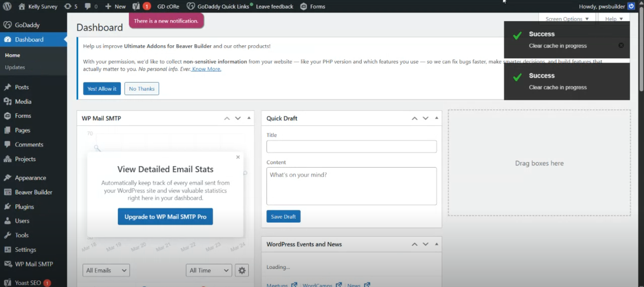The height and width of the screenshot is (287, 644).
Task: Click Upgrade to WP Mail SMTP Pro
Action: [x=165, y=217]
